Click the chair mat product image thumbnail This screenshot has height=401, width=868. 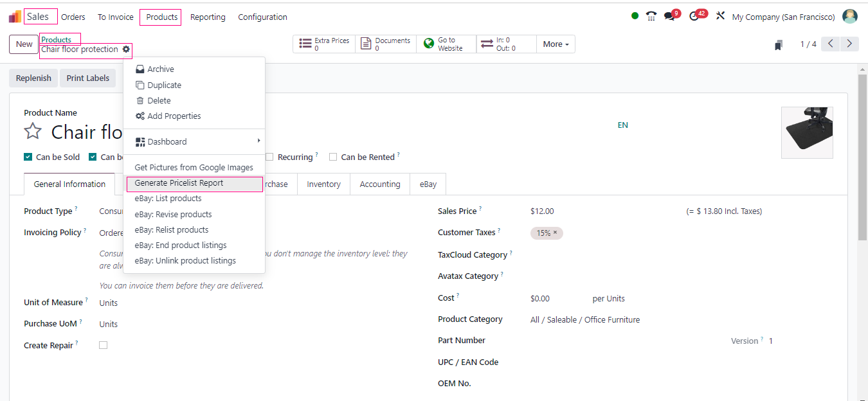807,132
